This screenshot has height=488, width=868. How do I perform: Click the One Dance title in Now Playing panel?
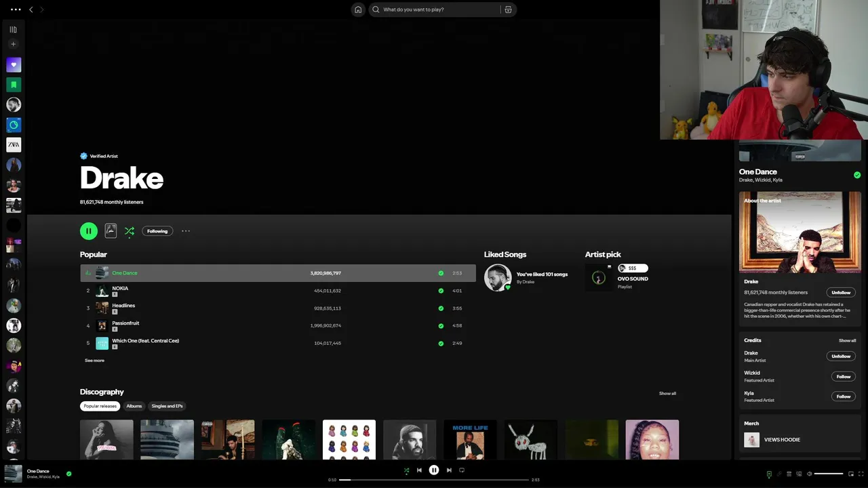pyautogui.click(x=757, y=172)
